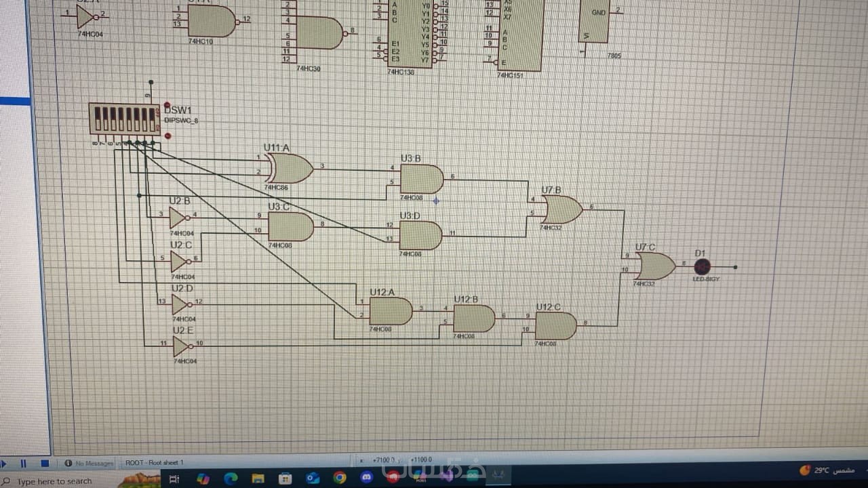Image resolution: width=868 pixels, height=488 pixels.
Task: Select the U12:A AND gate
Action: pyautogui.click(x=391, y=311)
